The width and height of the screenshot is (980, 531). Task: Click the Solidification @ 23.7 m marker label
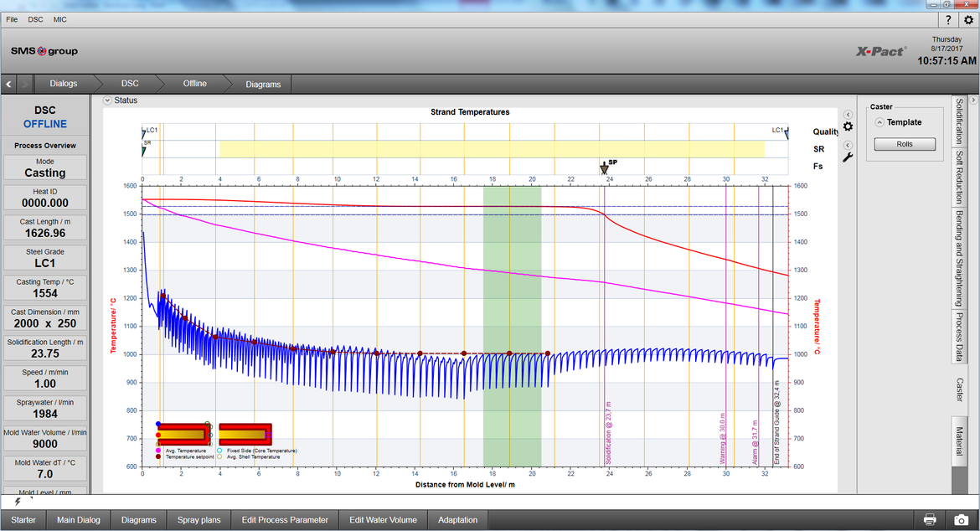click(608, 432)
